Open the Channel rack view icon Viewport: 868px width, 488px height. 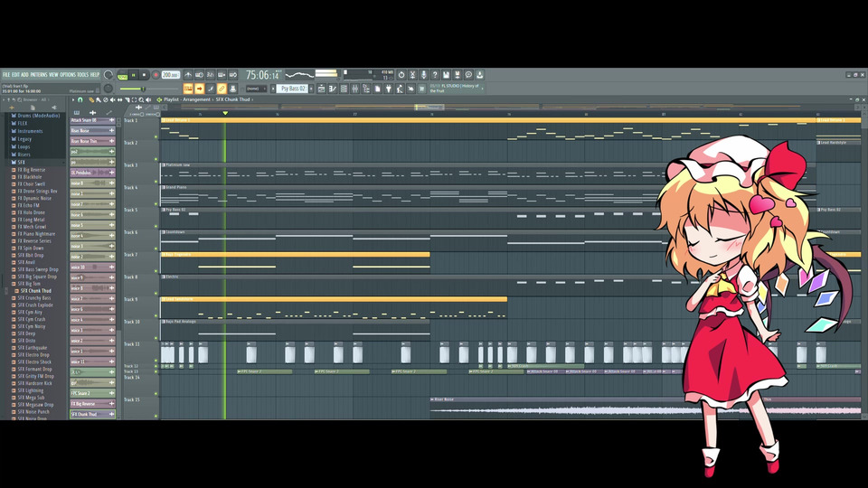[x=344, y=89]
